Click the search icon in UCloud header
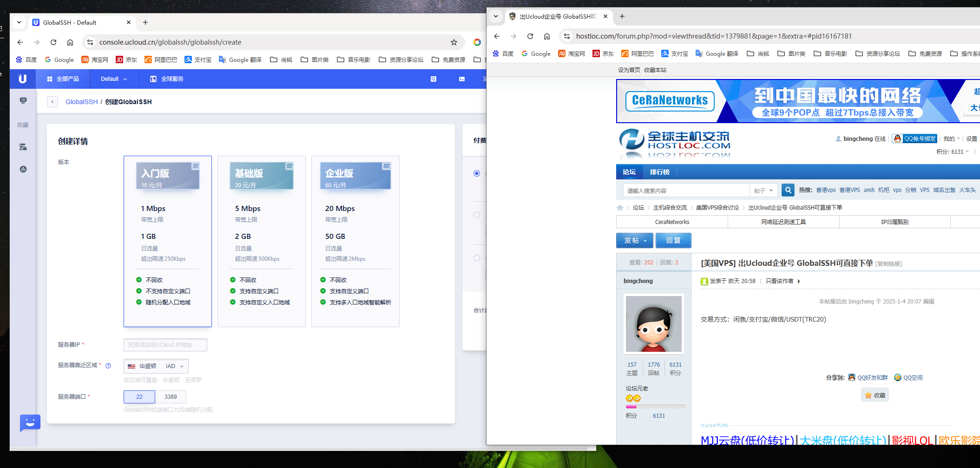The image size is (980, 468). point(434,79)
